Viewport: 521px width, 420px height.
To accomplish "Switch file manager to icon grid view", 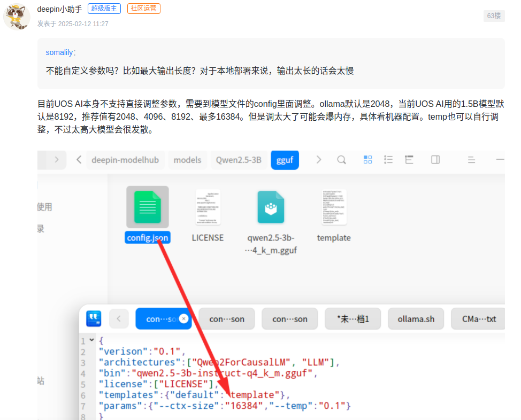I will click(x=368, y=160).
